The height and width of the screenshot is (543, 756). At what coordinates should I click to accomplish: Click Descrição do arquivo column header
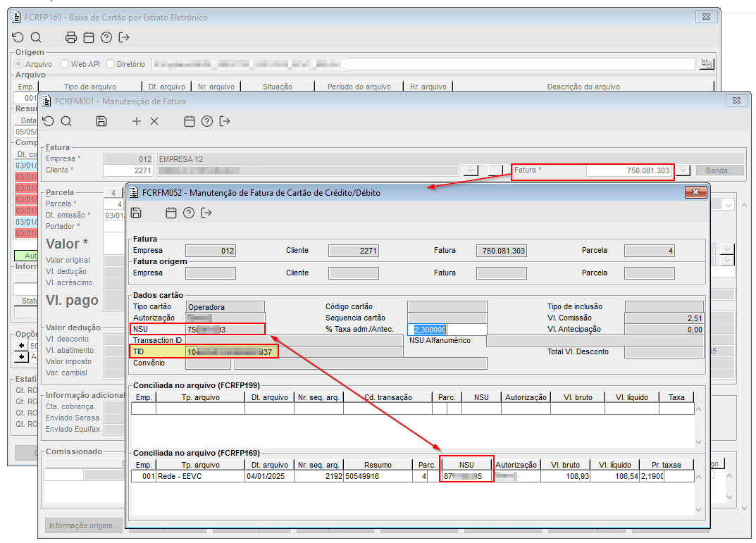(583, 87)
